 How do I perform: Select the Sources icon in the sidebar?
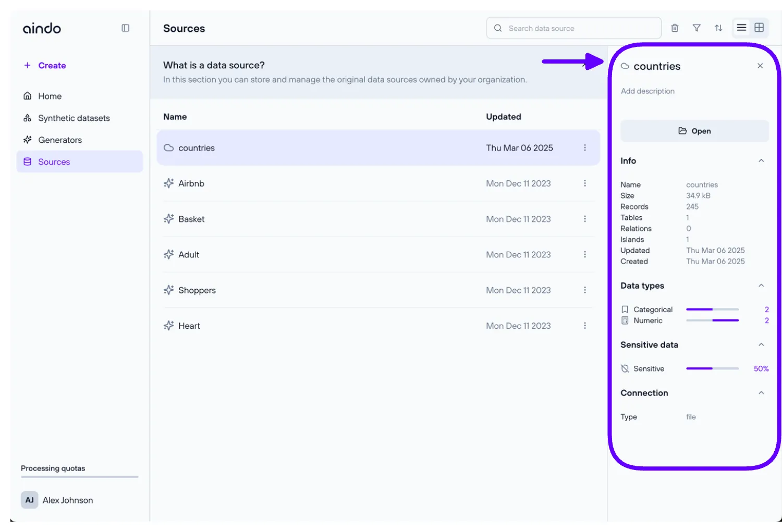pos(28,162)
